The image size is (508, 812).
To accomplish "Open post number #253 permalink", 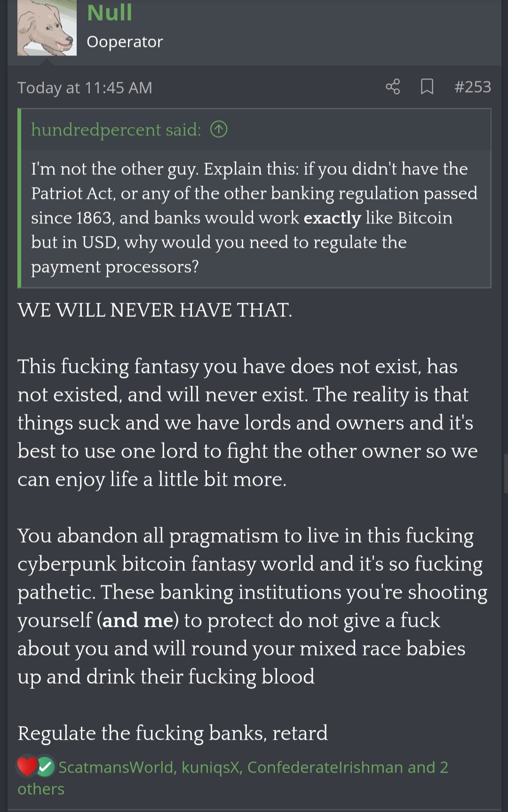I will point(473,87).
